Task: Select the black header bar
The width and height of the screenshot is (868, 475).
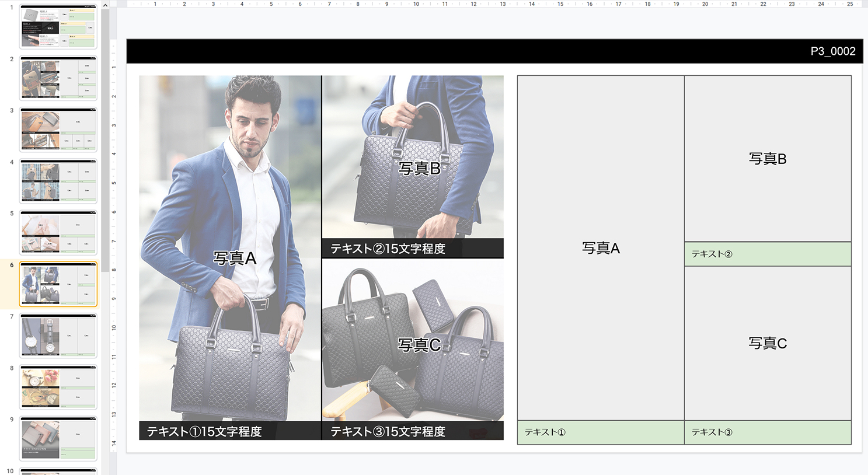Action: point(494,51)
